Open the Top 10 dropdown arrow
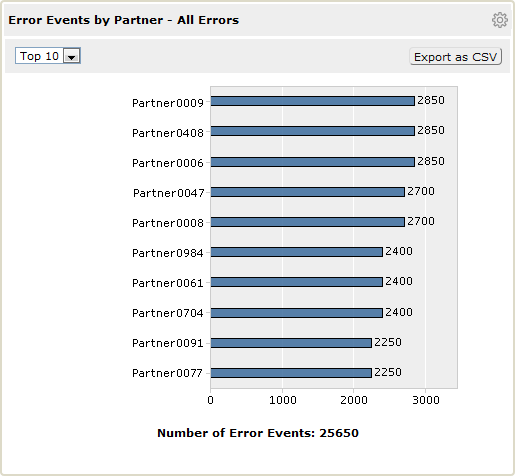 (71, 56)
